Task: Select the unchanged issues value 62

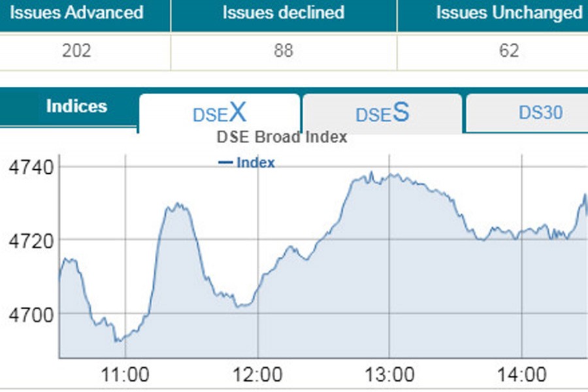Action: click(509, 50)
